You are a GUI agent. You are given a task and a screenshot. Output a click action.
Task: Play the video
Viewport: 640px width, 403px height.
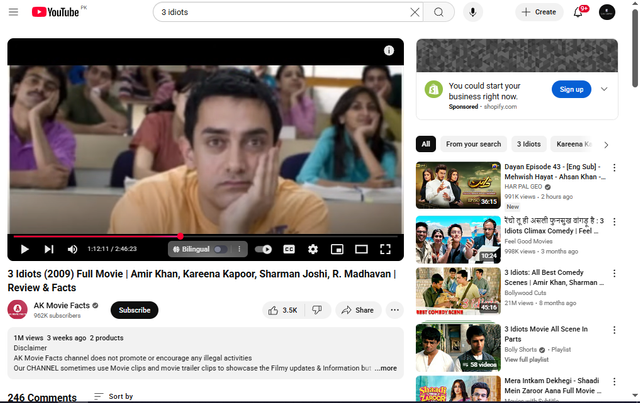[x=24, y=249]
